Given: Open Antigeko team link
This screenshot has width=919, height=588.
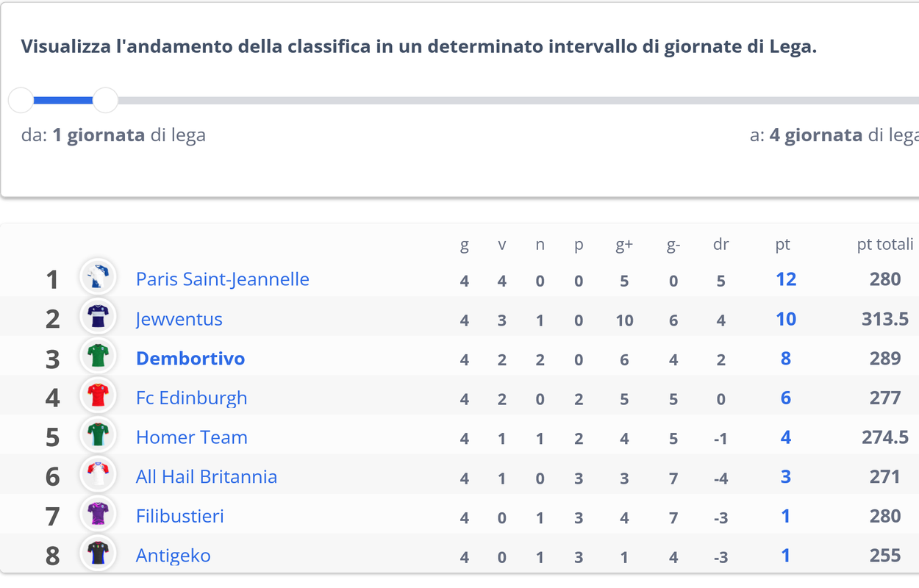Looking at the screenshot, I should 174,555.
